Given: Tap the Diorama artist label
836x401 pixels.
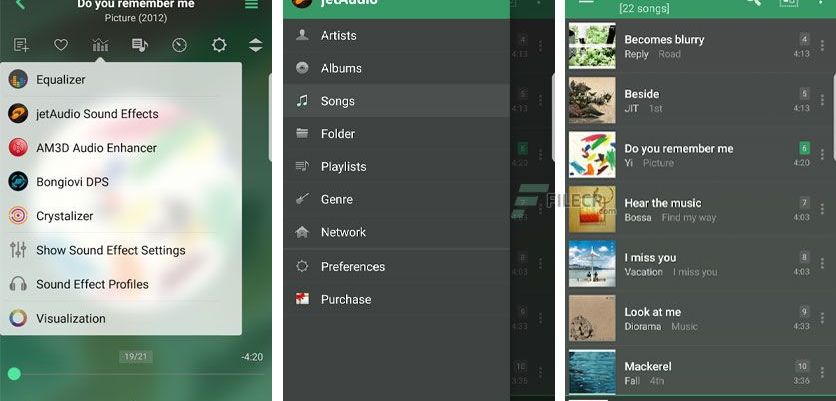Looking at the screenshot, I should [x=642, y=326].
